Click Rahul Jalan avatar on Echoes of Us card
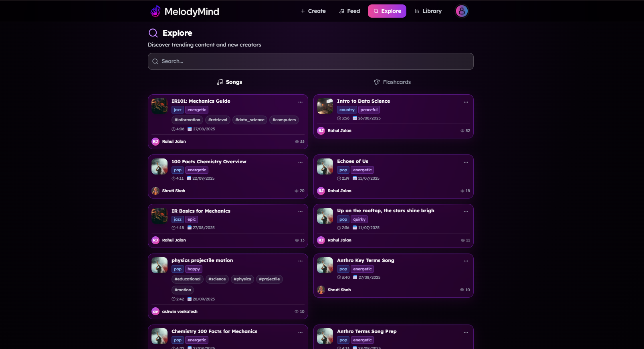 point(321,191)
